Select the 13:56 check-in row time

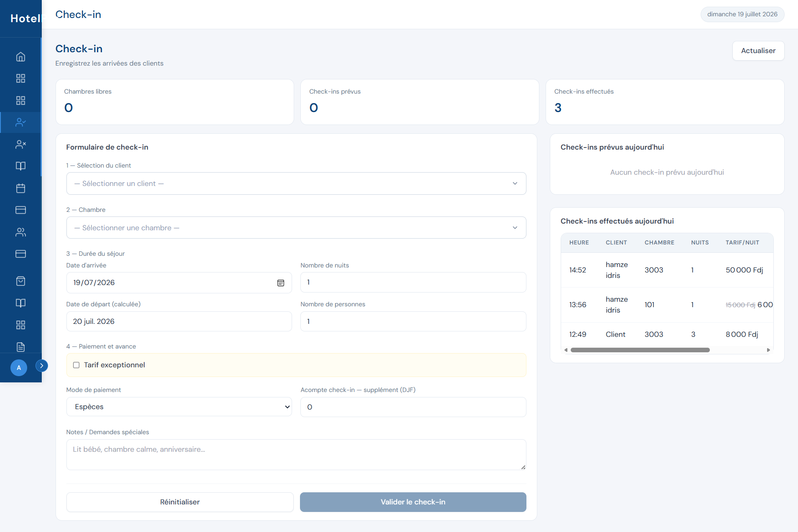coord(577,305)
